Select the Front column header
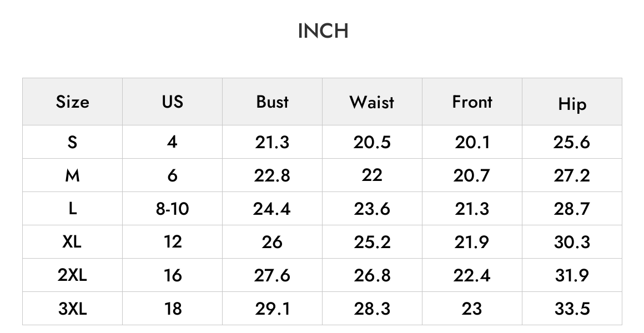Screen dimensions: 644x333 [472, 102]
